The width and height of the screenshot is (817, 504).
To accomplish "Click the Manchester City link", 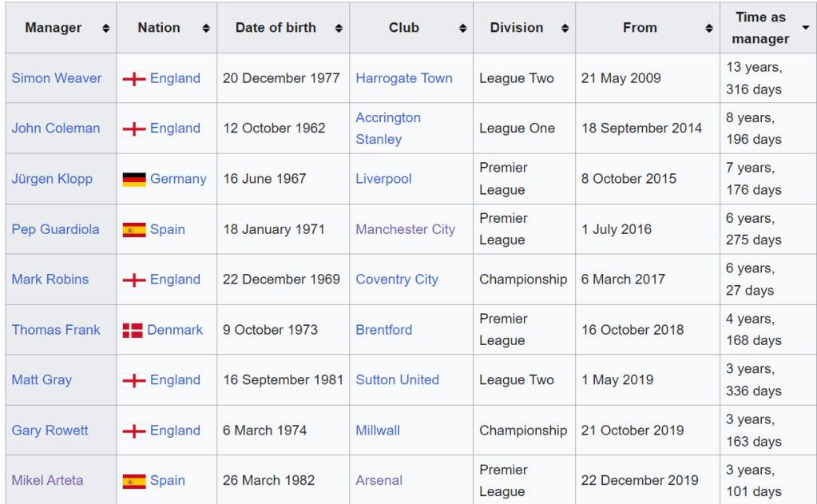I will 405,229.
